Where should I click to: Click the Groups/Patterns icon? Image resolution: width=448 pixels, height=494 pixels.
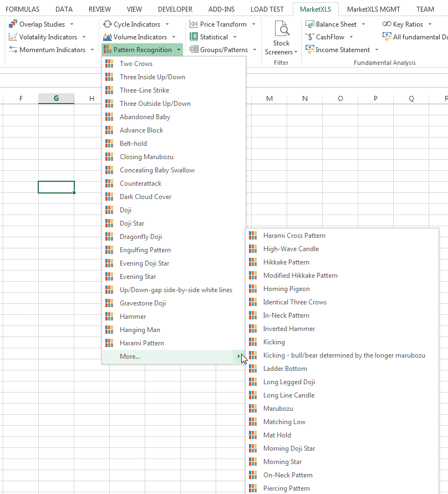click(x=194, y=50)
